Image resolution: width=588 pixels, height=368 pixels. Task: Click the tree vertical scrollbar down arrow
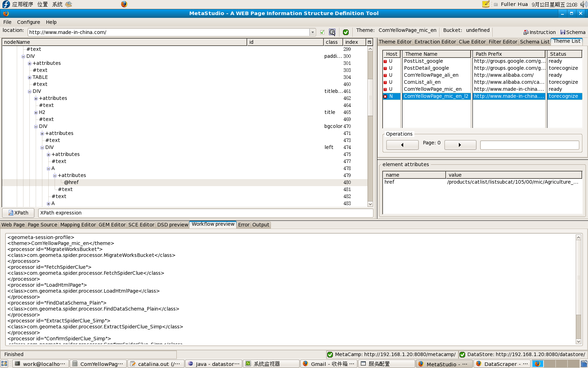[x=370, y=204]
